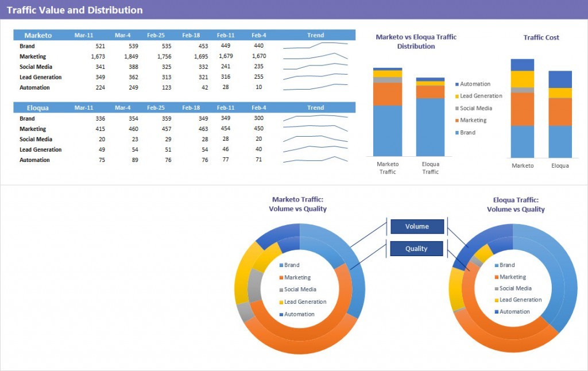The height and width of the screenshot is (371, 588).
Task: Select Marketo Marketing value 1,673 cell
Action: [98, 57]
